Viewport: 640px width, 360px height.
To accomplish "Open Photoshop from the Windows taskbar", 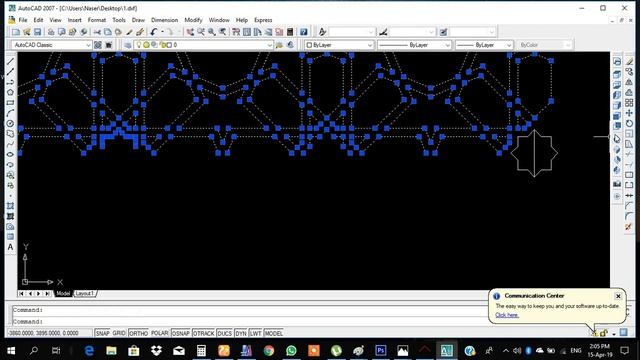I will [380, 350].
